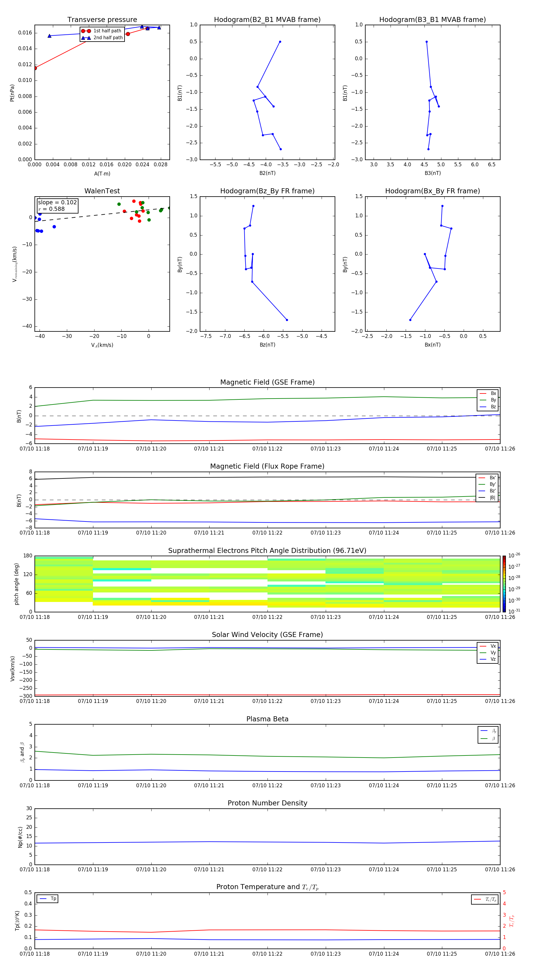
Task: Click the 'Vremaining(km/s)' y-axis label
Action: [x=15, y=264]
